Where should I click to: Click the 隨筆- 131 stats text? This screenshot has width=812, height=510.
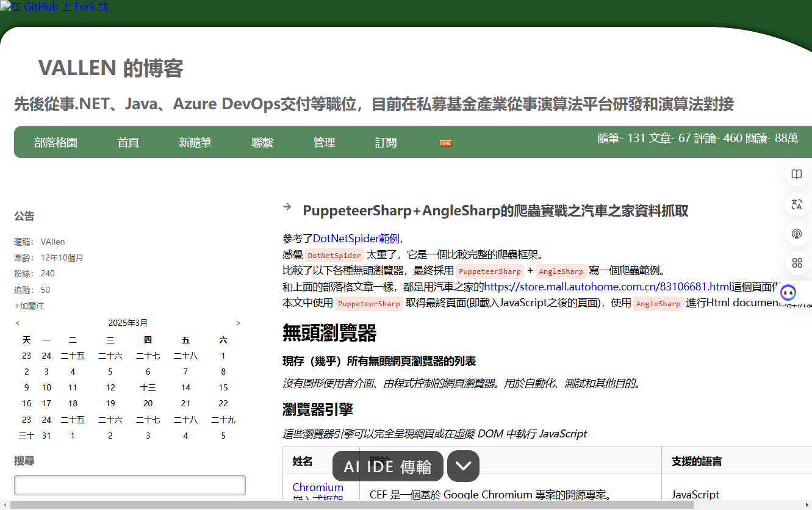point(622,138)
